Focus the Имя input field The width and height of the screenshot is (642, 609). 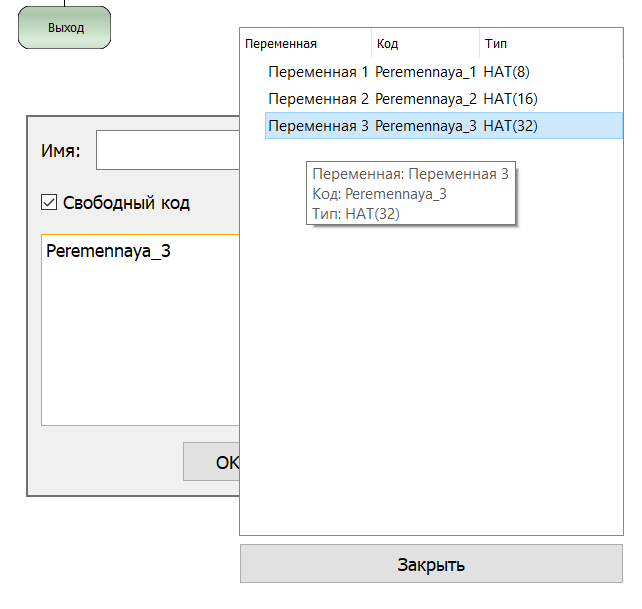pyautogui.click(x=167, y=151)
